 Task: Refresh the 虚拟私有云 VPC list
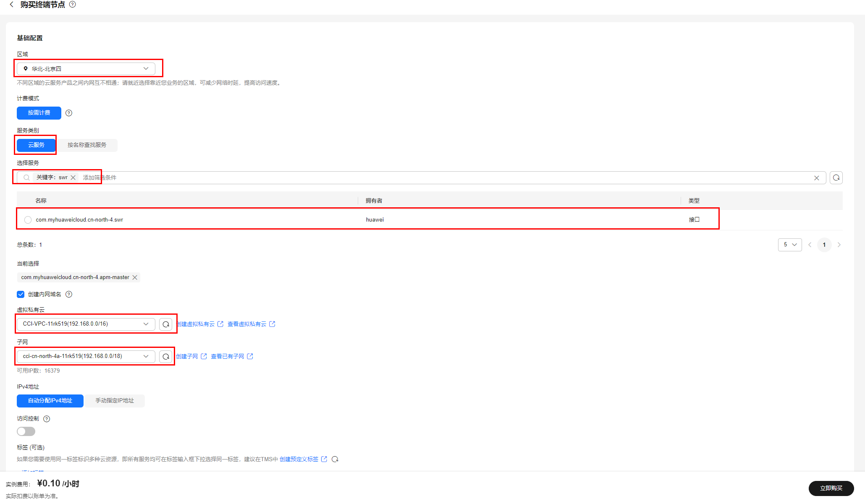166,324
